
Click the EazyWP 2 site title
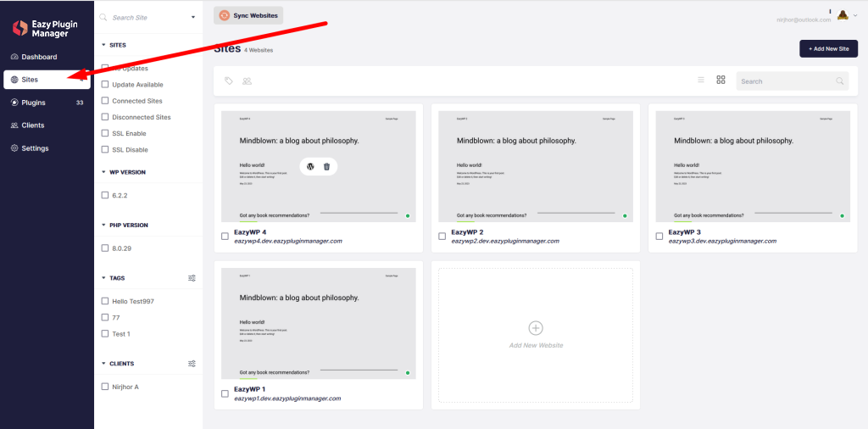467,232
